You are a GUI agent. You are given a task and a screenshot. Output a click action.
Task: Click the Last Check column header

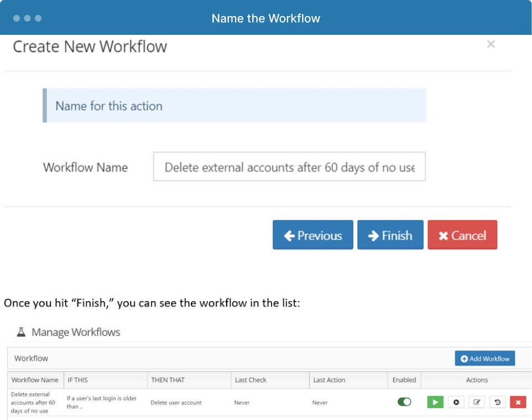point(251,380)
